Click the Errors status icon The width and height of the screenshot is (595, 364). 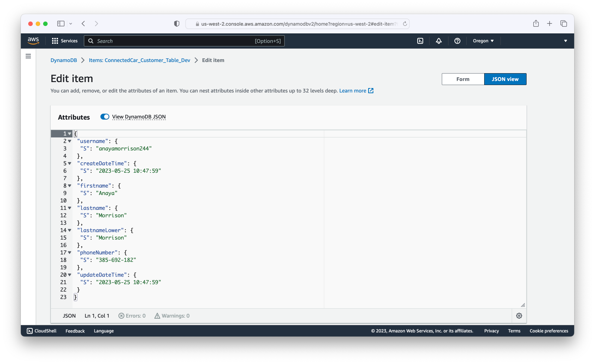[121, 316]
